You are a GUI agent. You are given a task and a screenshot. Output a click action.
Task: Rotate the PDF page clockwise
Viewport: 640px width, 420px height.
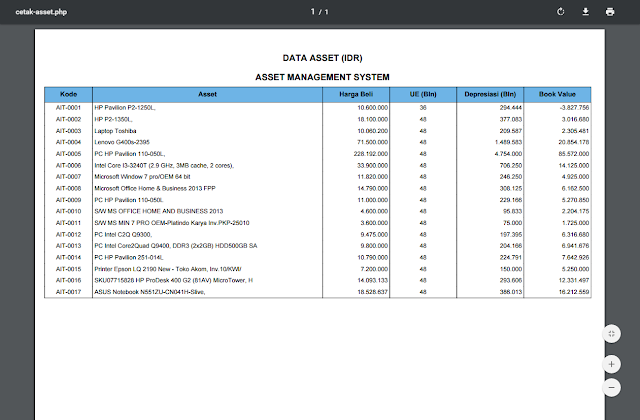560,12
